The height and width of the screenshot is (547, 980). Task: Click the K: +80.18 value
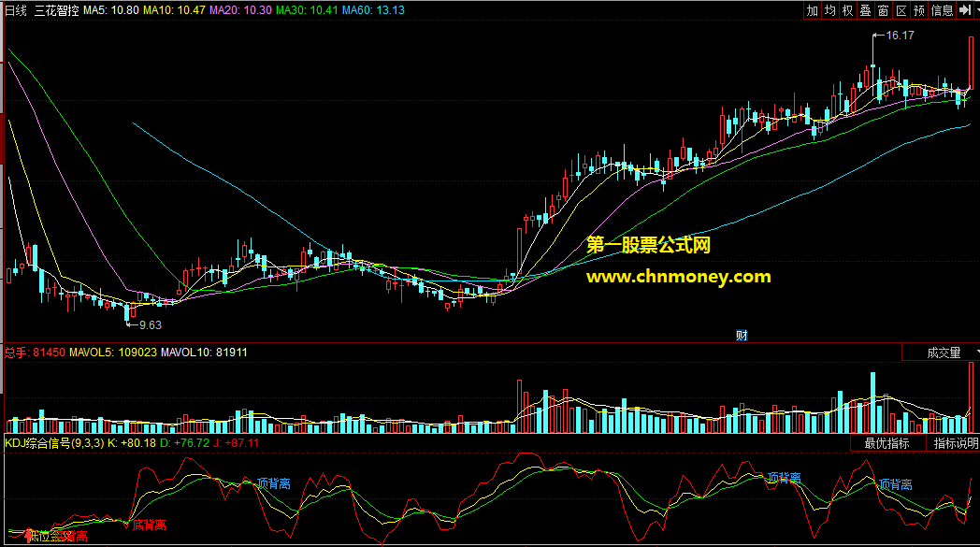point(132,443)
